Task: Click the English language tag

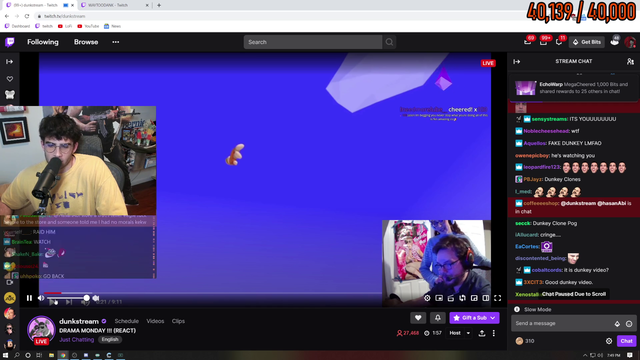Action: point(109,340)
